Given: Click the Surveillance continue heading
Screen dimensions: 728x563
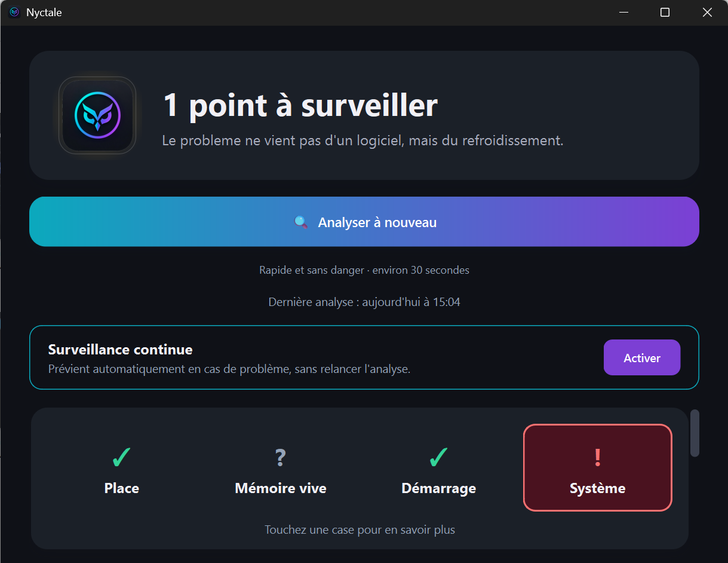Looking at the screenshot, I should click(120, 350).
